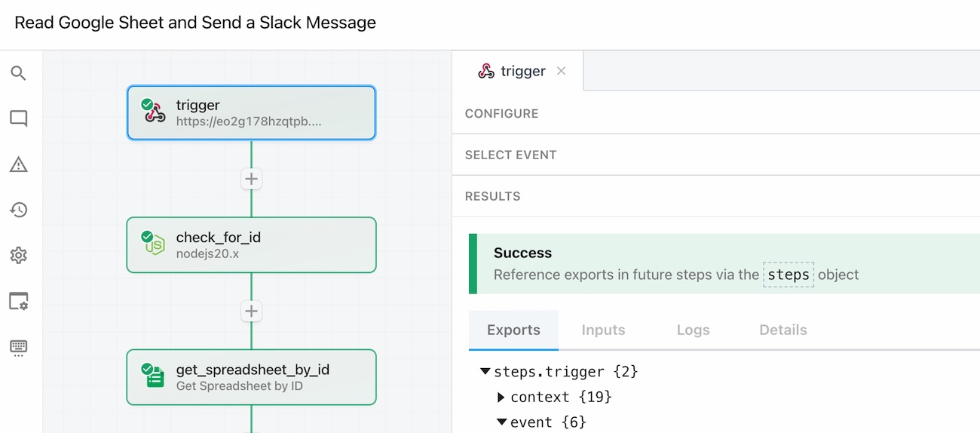The image size is (980, 433).
Task: Expand the CONFIGURE section
Action: (x=501, y=114)
